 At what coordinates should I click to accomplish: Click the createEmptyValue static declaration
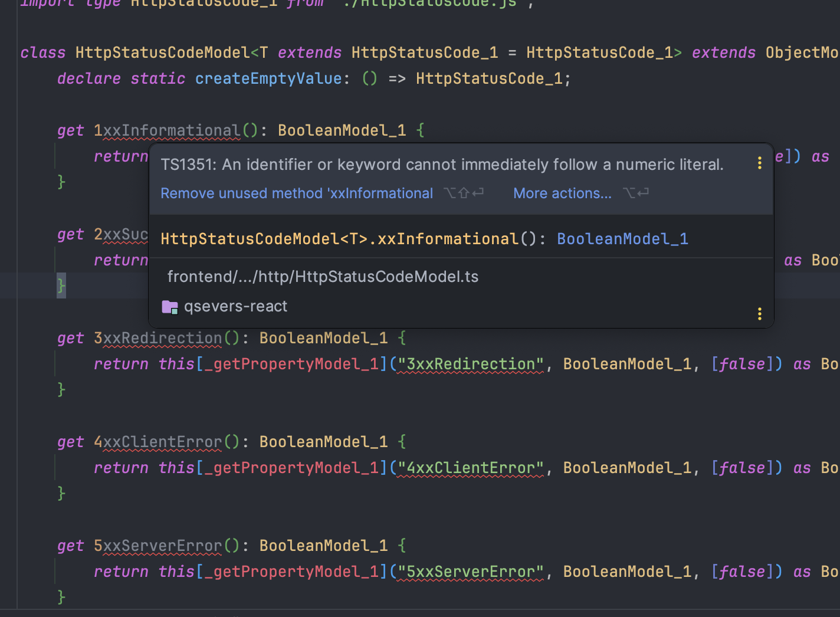click(268, 78)
